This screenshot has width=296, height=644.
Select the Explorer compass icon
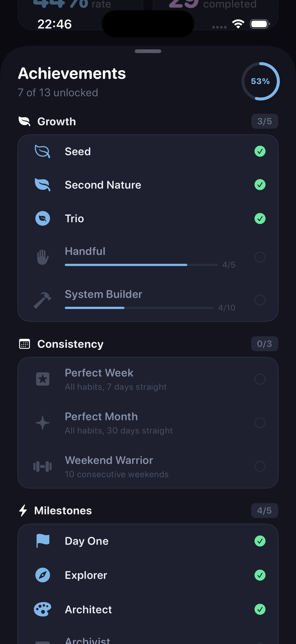(x=42, y=575)
